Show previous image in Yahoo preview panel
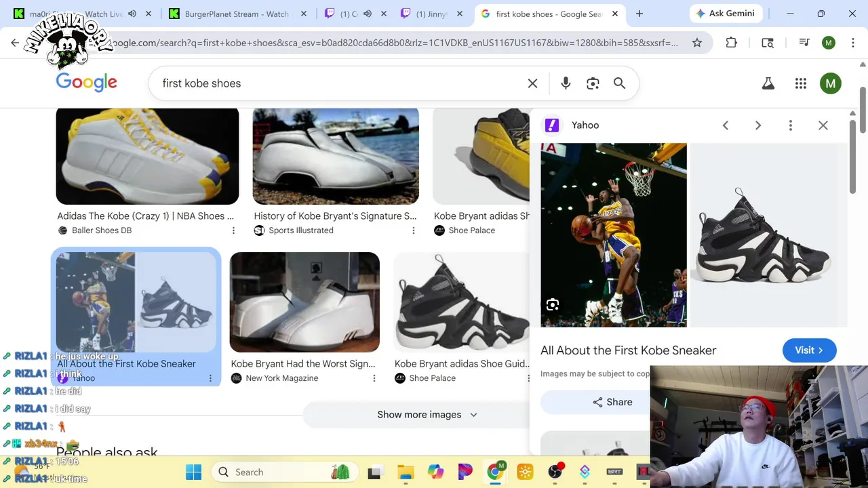 [x=726, y=125]
